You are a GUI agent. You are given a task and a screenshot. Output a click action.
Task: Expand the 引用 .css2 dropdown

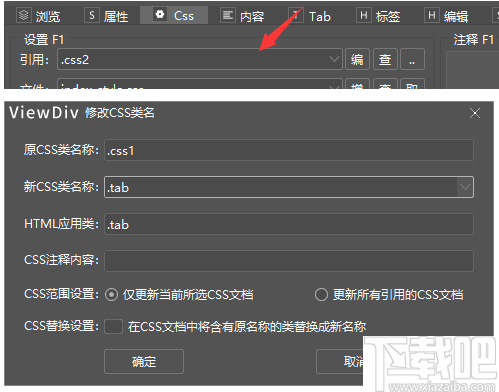tap(334, 59)
